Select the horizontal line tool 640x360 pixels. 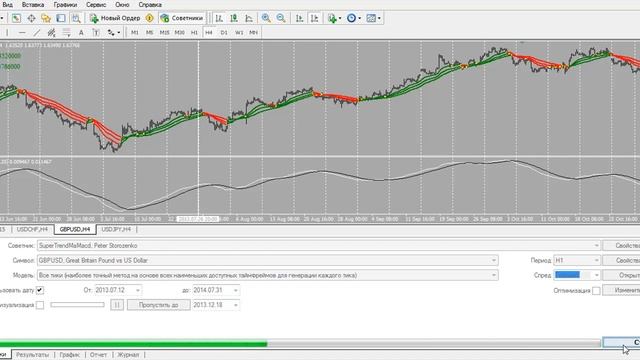pyautogui.click(x=22, y=32)
